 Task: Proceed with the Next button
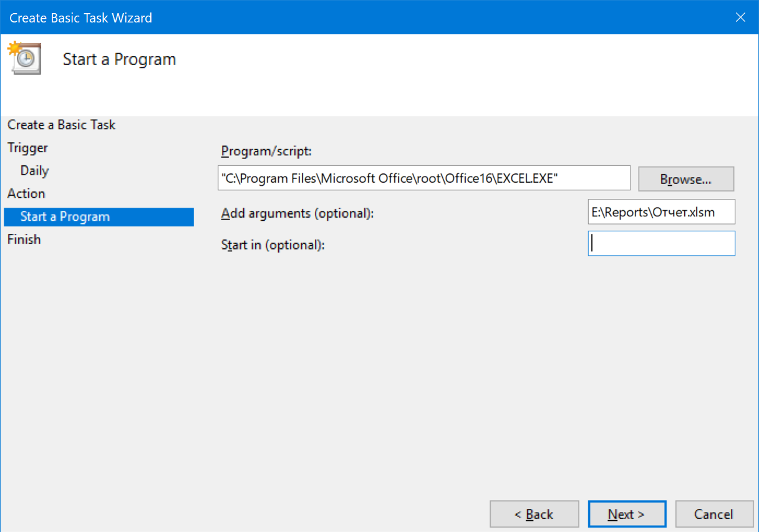tap(627, 515)
